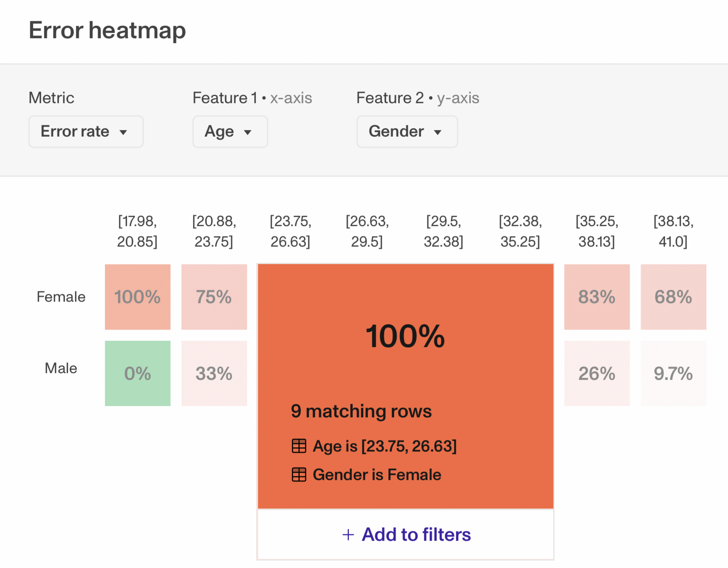Click the Female 75% heatmap cell
Viewport: 728px width, 568px height.
click(214, 297)
